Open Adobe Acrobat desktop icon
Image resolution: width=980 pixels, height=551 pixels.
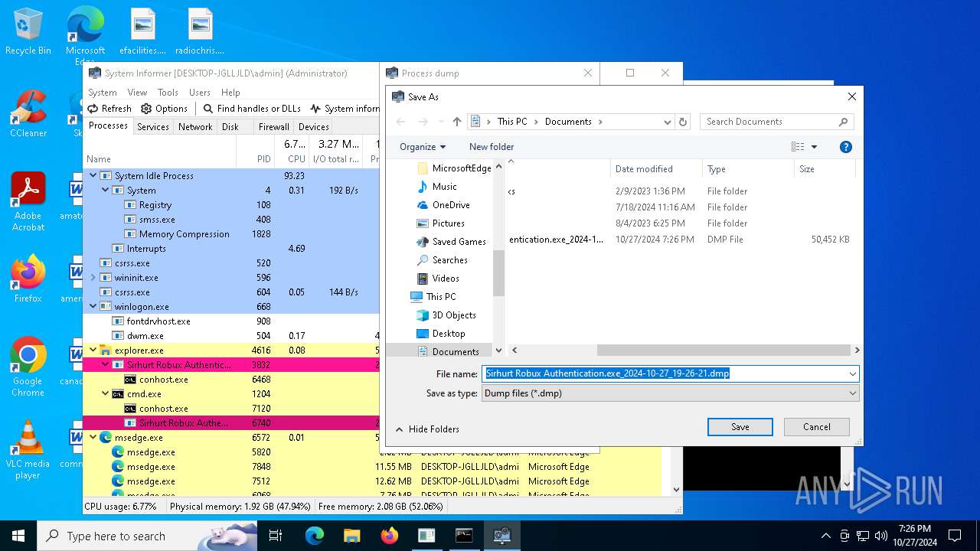point(28,202)
